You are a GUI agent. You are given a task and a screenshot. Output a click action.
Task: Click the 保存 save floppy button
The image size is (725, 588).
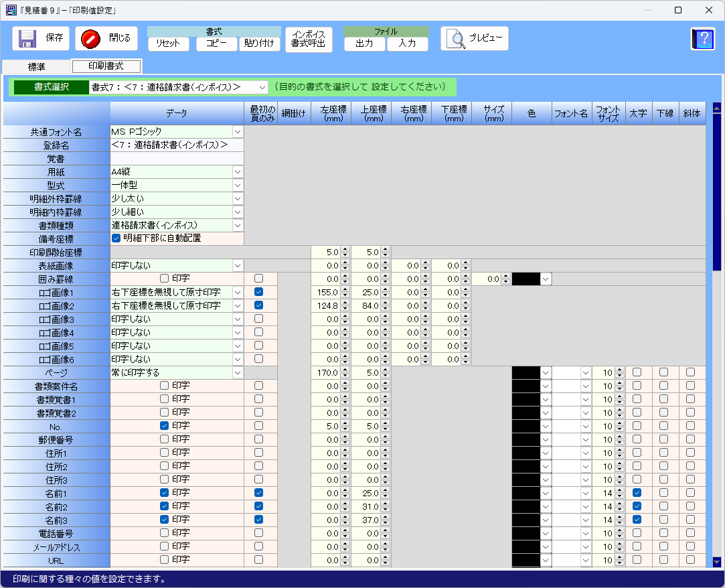pyautogui.click(x=41, y=38)
